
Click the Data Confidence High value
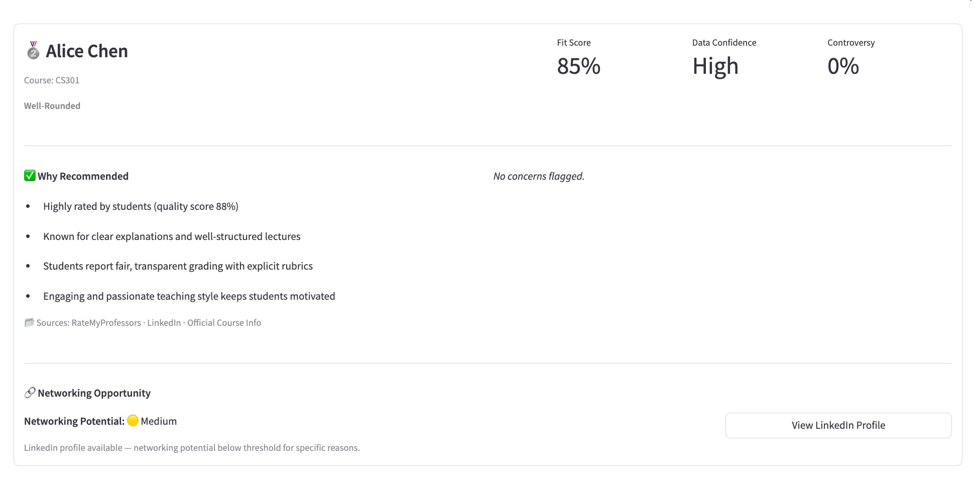point(715,66)
